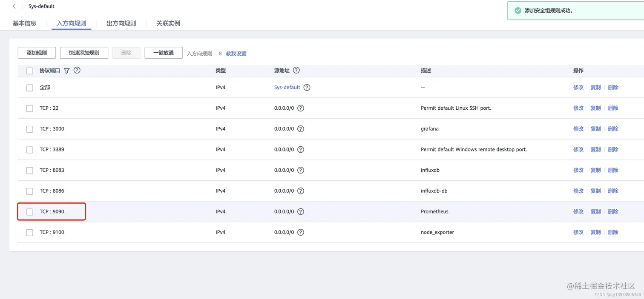Click help icon in TCP : 3389 row
Image resolution: width=644 pixels, height=299 pixels.
pyautogui.click(x=301, y=150)
